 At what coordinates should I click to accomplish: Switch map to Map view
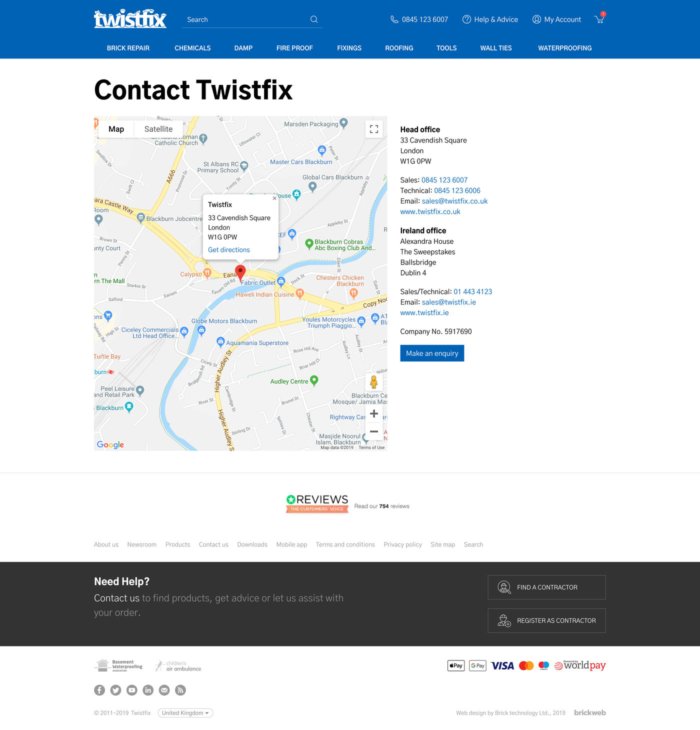116,129
